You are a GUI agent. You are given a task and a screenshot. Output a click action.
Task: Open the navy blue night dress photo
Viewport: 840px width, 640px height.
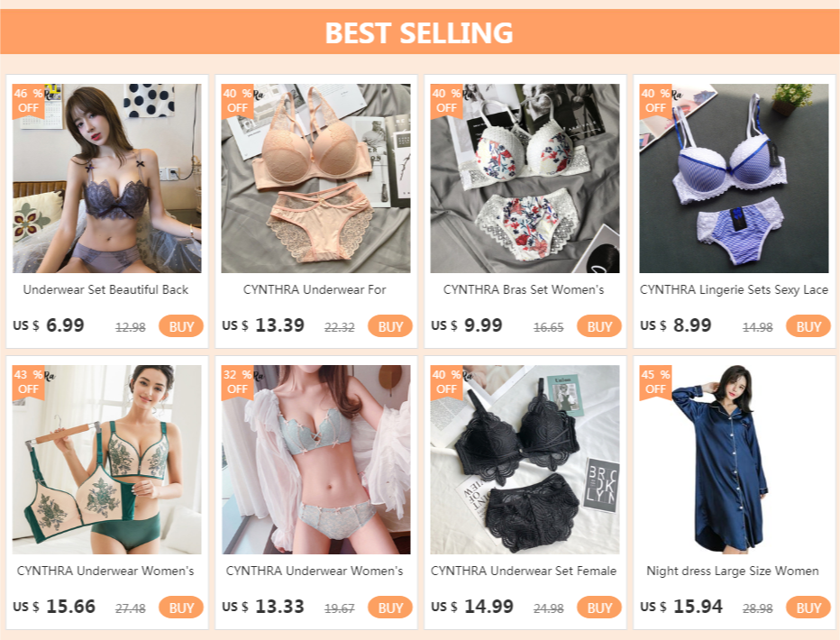click(734, 460)
